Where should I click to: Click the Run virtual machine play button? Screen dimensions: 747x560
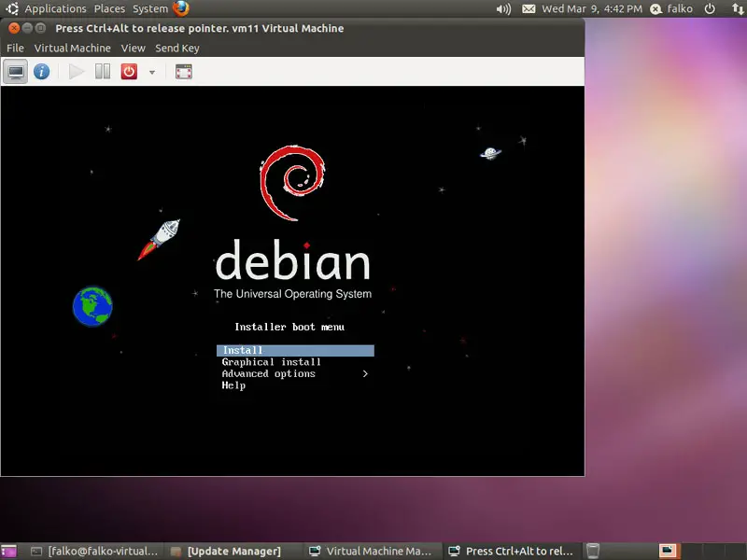(x=77, y=72)
